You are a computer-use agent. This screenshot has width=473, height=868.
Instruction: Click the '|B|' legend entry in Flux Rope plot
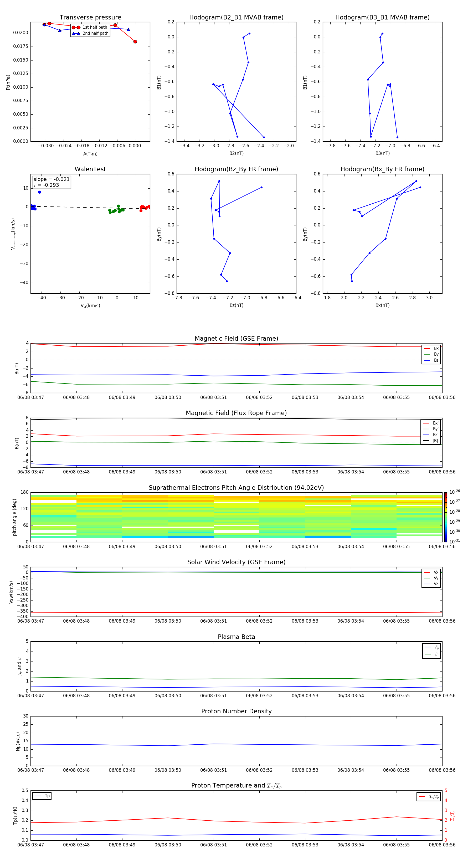point(431,441)
